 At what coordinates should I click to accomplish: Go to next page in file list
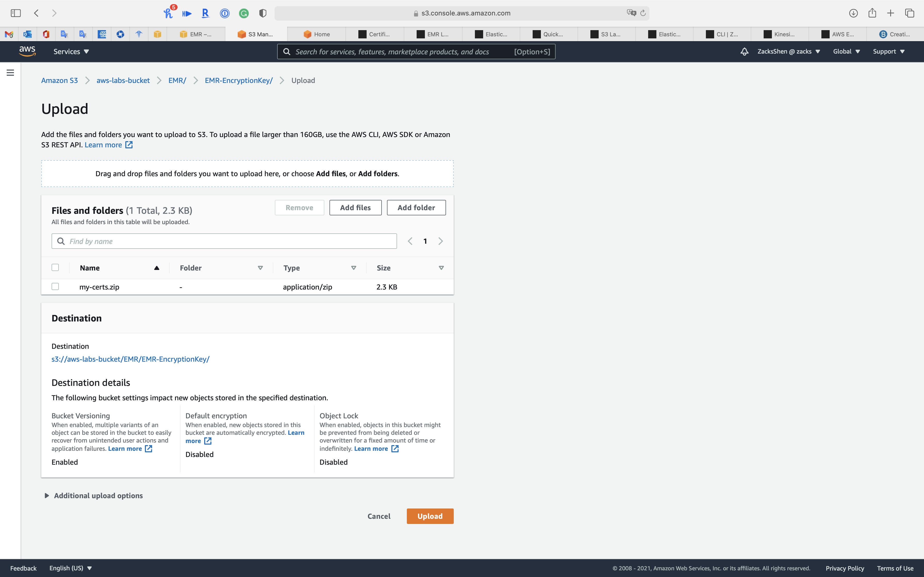(441, 241)
